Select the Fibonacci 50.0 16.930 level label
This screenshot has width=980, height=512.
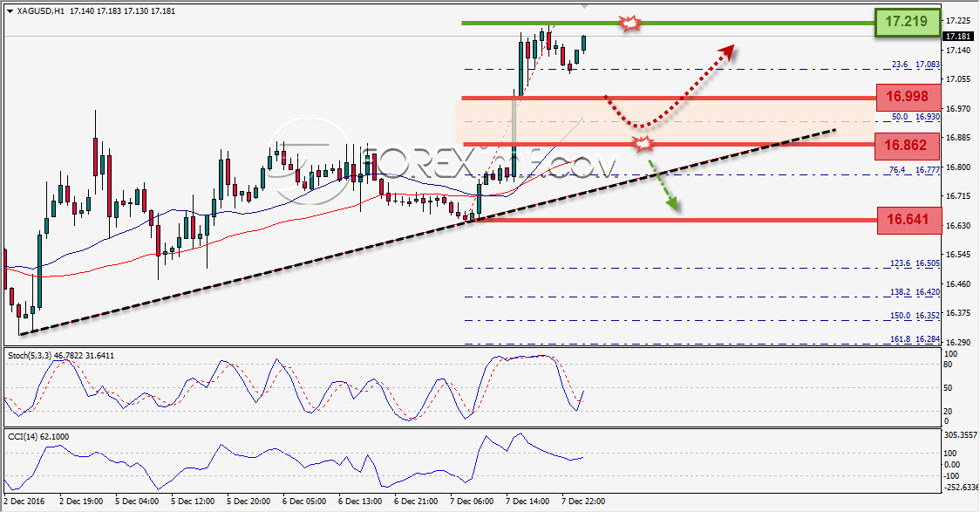915,117
